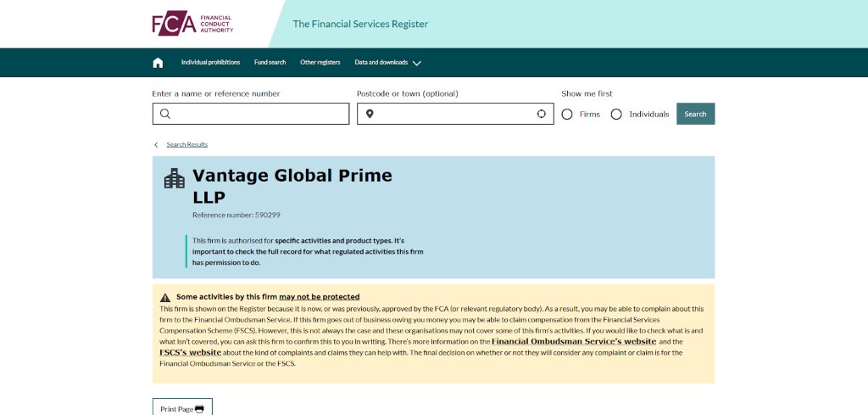Click the printer icon
868x415 pixels.
199,409
